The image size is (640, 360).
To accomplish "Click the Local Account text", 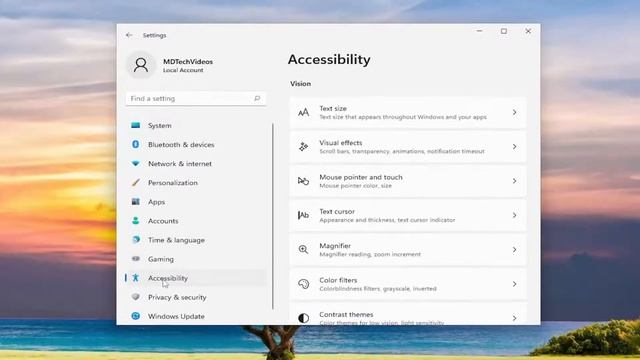I will click(x=183, y=70).
